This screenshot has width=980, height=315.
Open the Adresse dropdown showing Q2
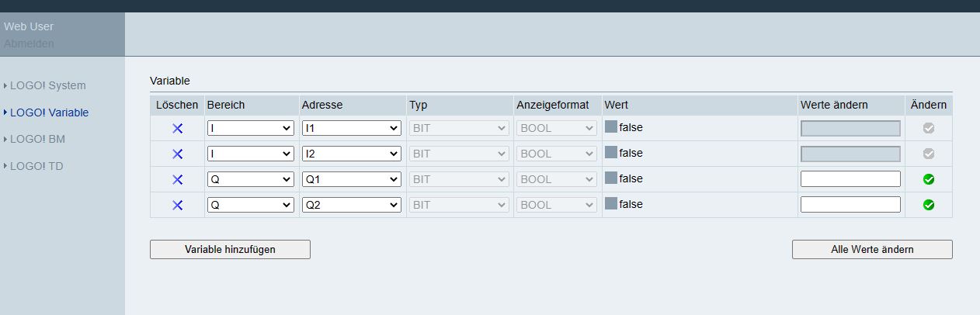(x=351, y=206)
